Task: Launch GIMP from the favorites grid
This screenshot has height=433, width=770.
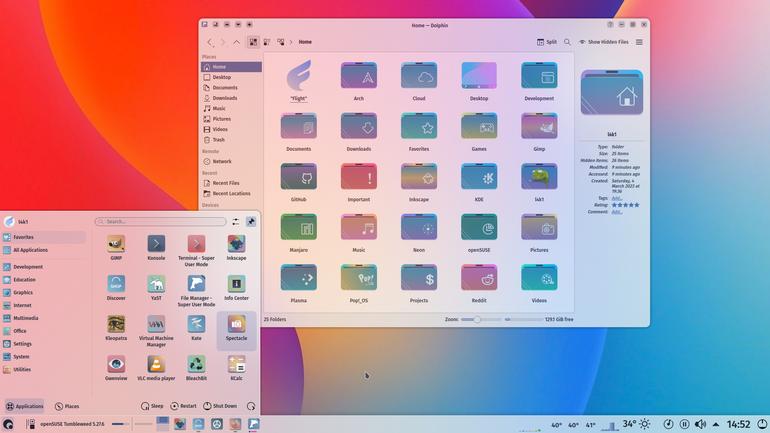Action: (116, 244)
